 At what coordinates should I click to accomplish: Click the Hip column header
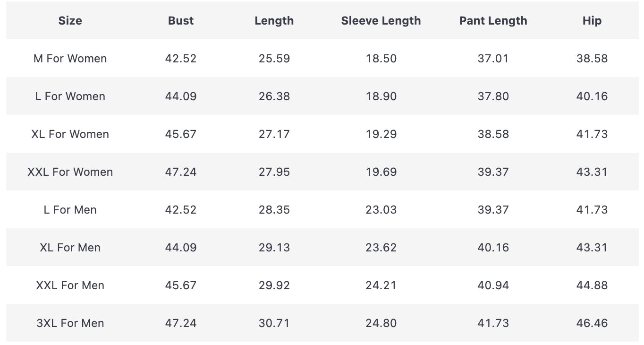(x=592, y=21)
